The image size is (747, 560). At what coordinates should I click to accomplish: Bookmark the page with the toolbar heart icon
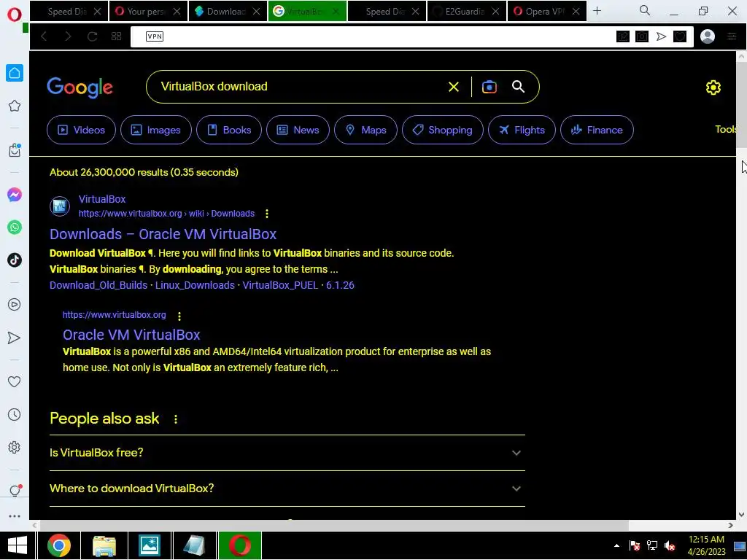pyautogui.click(x=680, y=36)
